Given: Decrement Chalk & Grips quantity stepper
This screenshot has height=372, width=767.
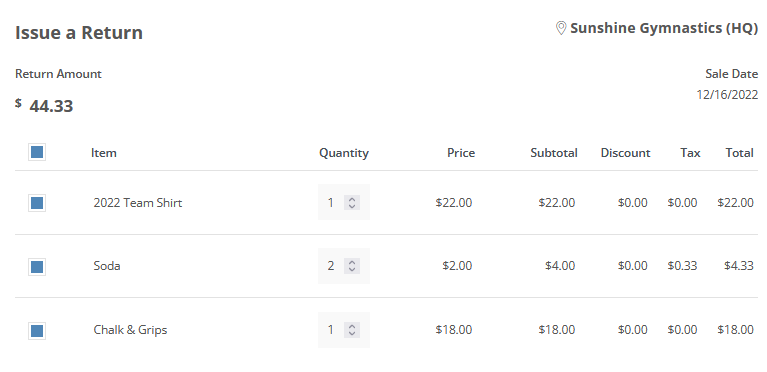Looking at the screenshot, I should click(x=352, y=333).
